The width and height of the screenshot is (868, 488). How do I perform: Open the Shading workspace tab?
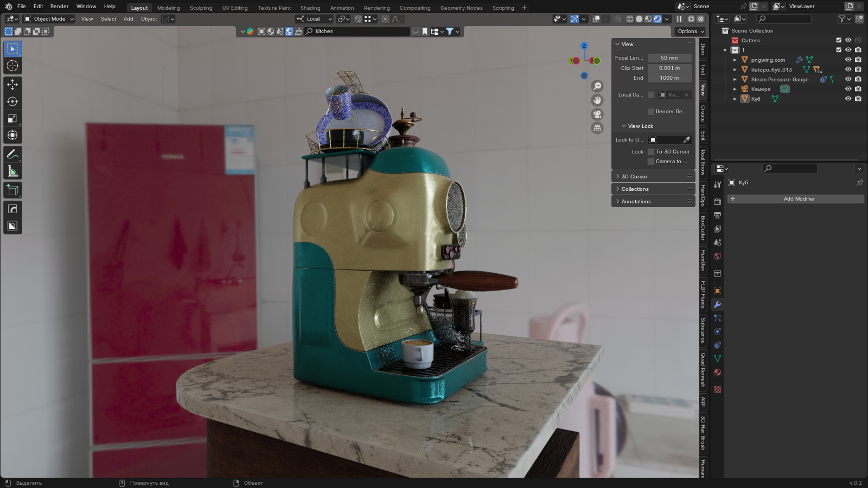[310, 8]
